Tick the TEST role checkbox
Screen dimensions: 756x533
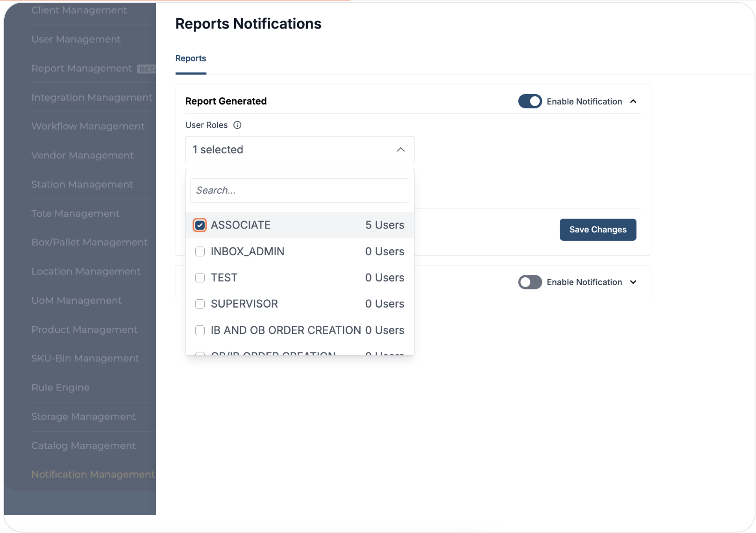coord(200,278)
